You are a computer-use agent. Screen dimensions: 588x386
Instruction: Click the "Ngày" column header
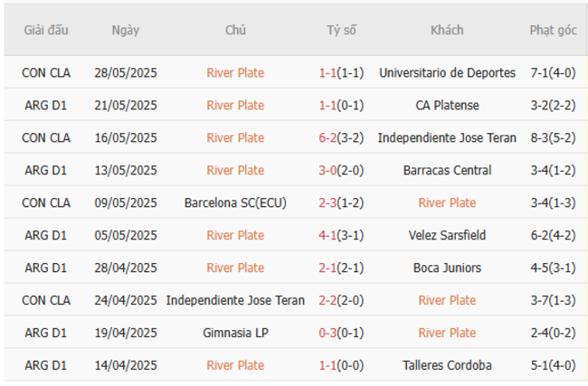(125, 30)
